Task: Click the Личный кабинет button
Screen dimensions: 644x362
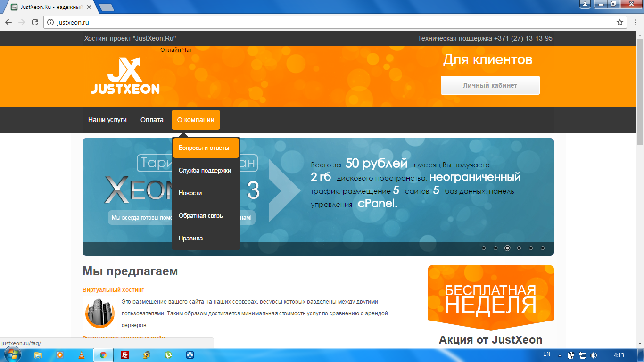Action: pos(490,85)
